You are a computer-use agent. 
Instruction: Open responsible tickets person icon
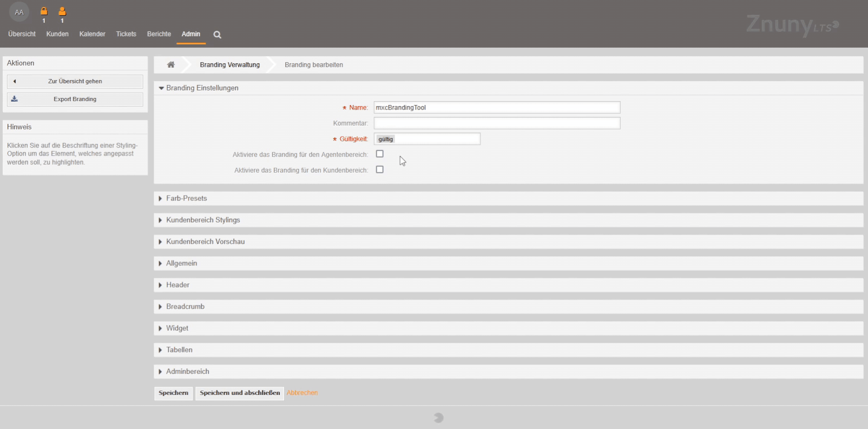(x=62, y=11)
